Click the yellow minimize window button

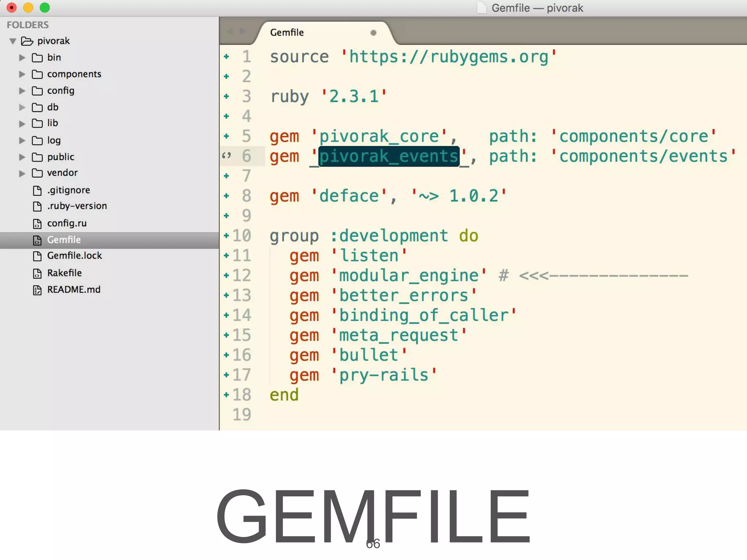pyautogui.click(x=28, y=8)
